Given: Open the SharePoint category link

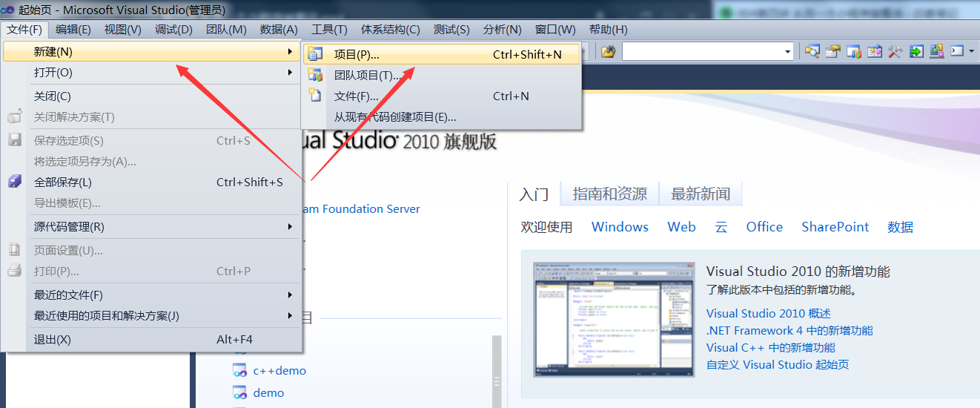Looking at the screenshot, I should click(835, 227).
